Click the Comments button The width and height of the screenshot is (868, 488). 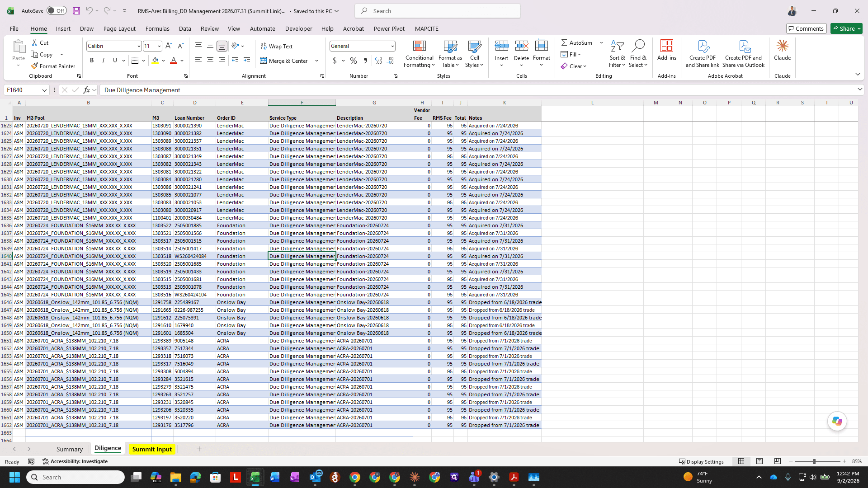tap(806, 28)
